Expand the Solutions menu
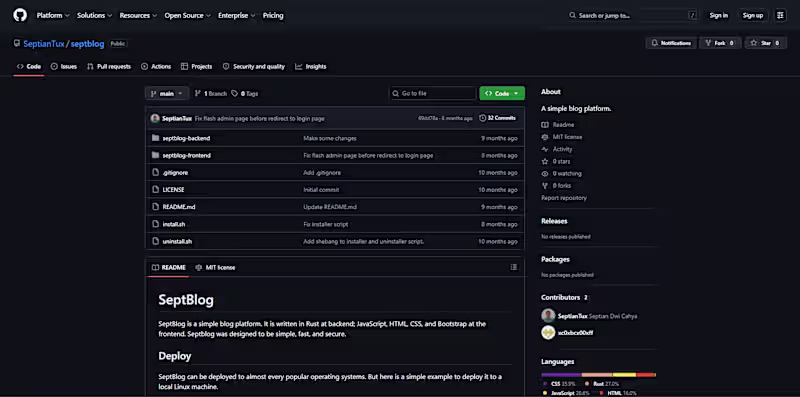800x397 pixels. 94,16
